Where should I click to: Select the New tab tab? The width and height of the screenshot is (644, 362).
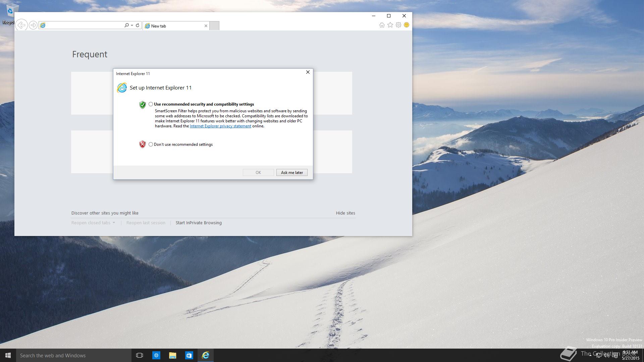[176, 26]
